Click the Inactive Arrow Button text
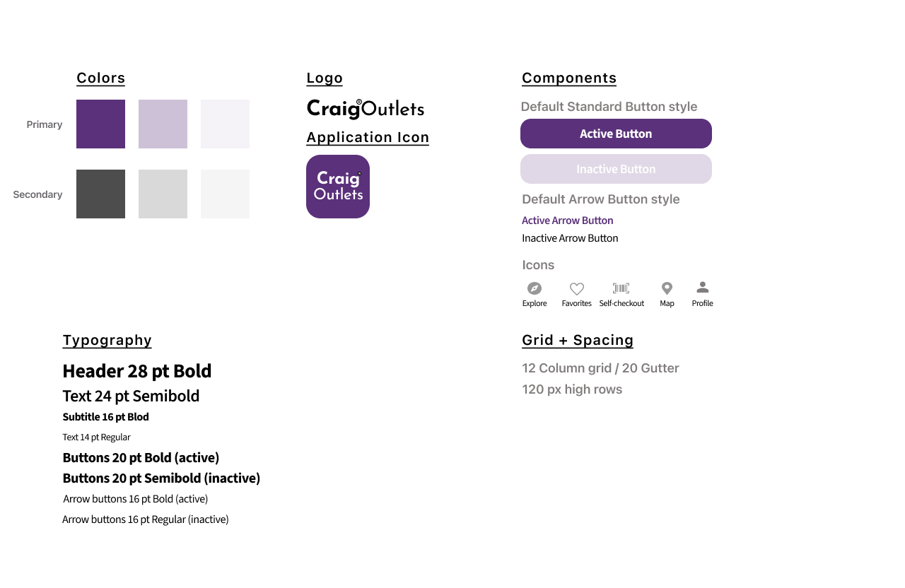The width and height of the screenshot is (905, 588). (570, 238)
